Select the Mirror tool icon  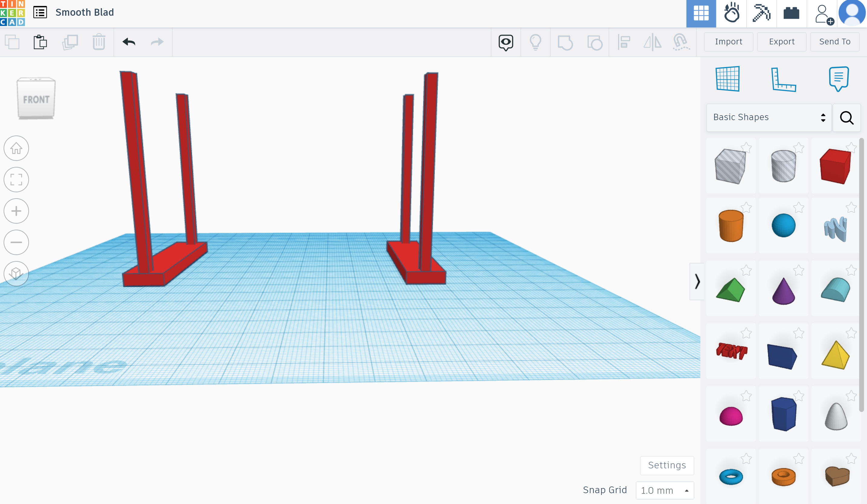point(652,42)
